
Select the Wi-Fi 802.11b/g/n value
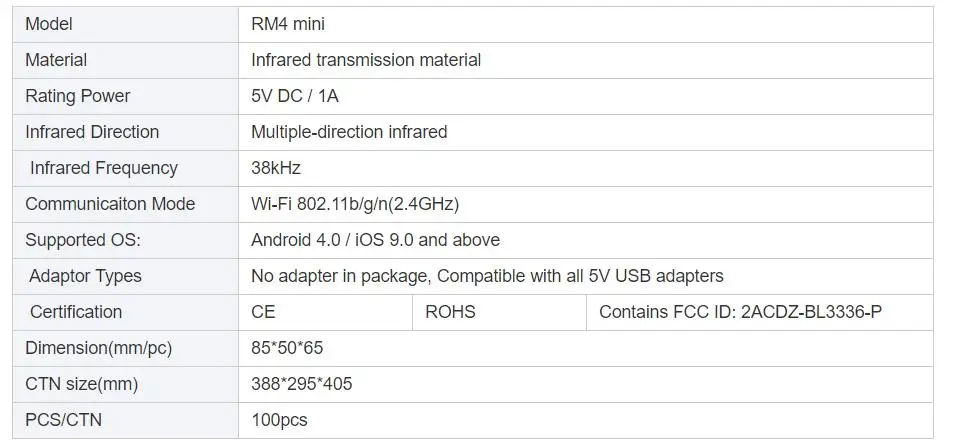pyautogui.click(x=355, y=204)
